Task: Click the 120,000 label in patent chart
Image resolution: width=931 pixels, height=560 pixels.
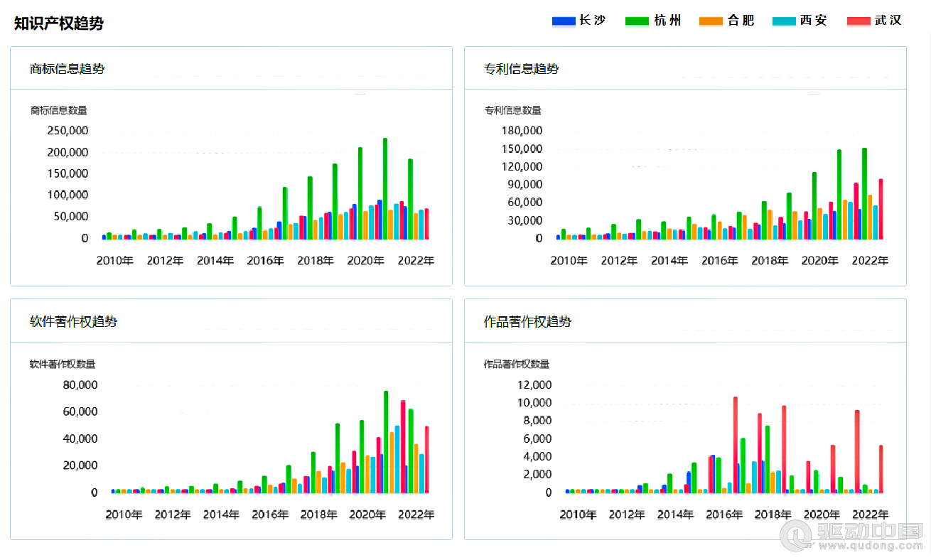Action: tap(522, 166)
